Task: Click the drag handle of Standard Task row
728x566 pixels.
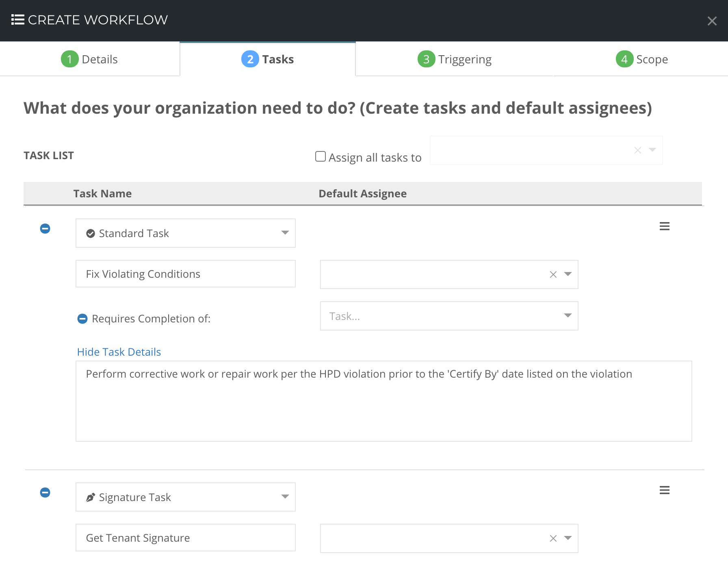Action: (665, 226)
